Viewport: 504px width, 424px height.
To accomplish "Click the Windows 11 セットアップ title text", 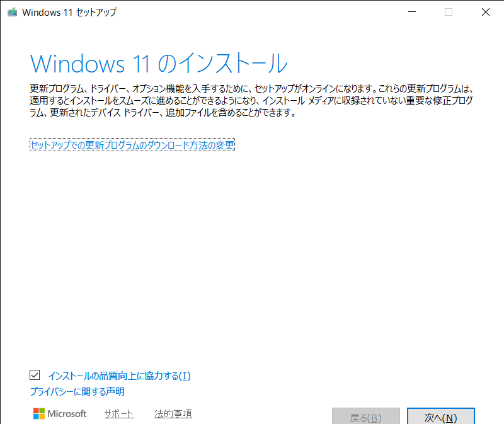I will click(x=69, y=12).
